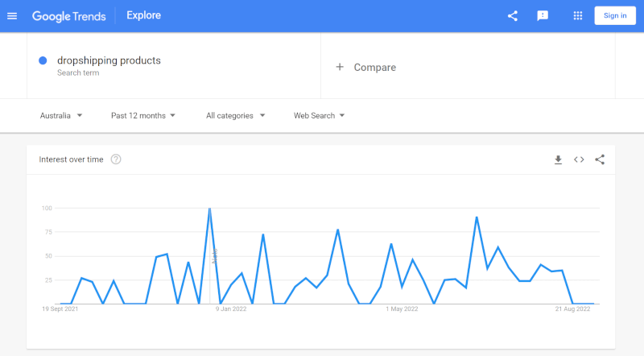Click the share icon in header
Viewport: 644px width, 356px height.
point(513,15)
